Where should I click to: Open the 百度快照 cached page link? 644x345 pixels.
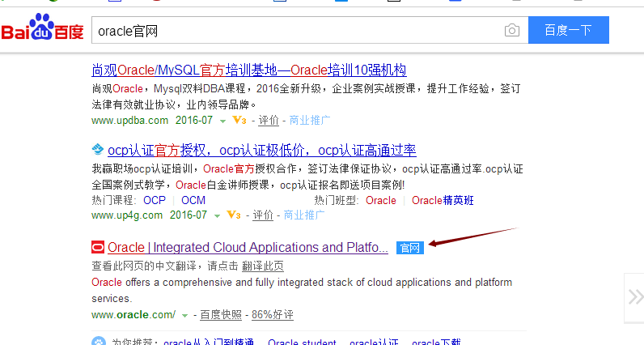click(220, 314)
